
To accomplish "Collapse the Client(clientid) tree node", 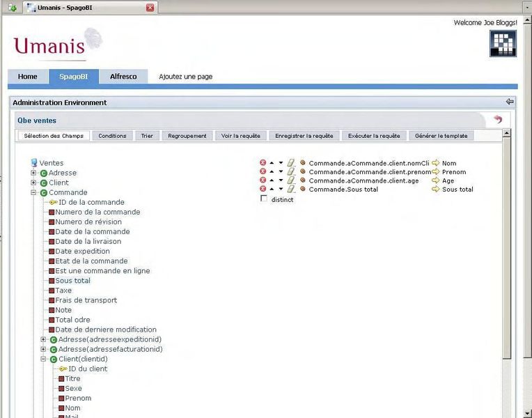I will pos(43,359).
